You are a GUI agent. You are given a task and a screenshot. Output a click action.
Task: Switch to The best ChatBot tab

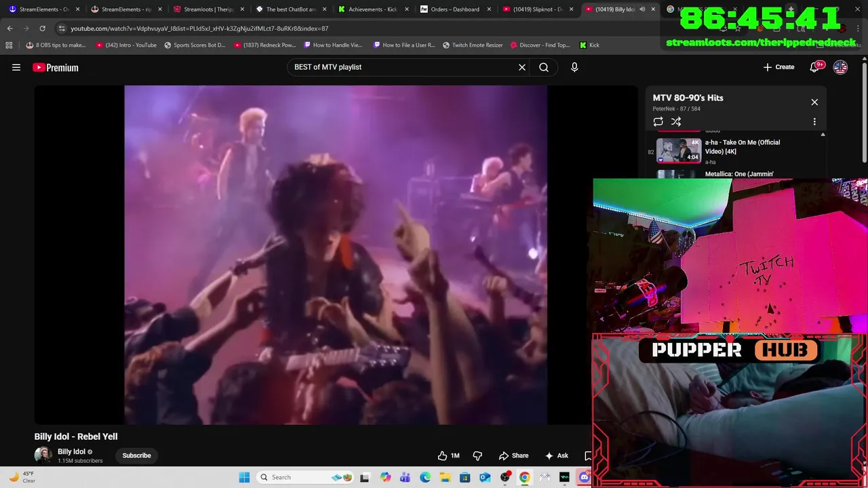coord(290,9)
